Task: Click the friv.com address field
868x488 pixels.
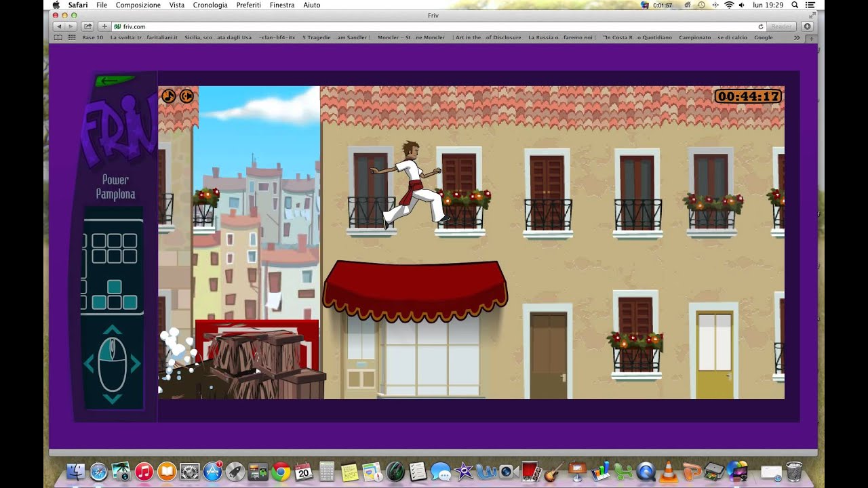Action: coord(434,26)
